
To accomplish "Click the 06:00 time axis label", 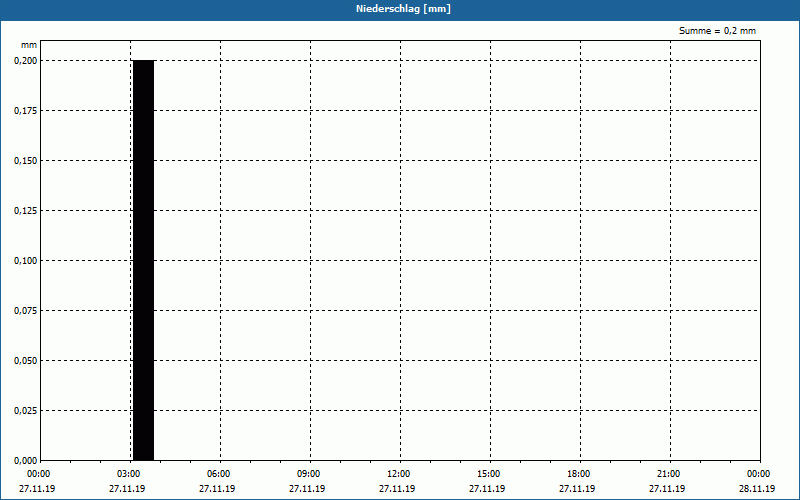I will tap(218, 474).
